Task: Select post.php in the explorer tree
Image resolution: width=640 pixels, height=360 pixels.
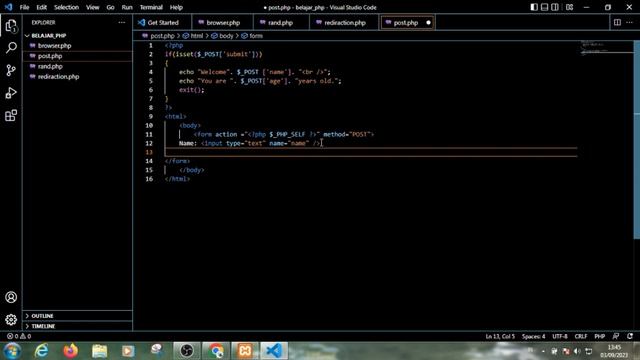Action: tap(78, 56)
